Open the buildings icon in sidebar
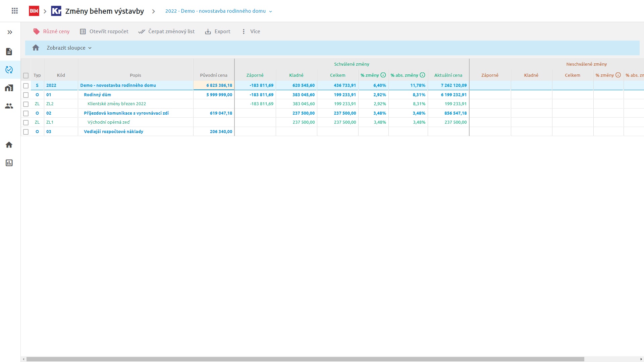644x362 pixels. 9,88
